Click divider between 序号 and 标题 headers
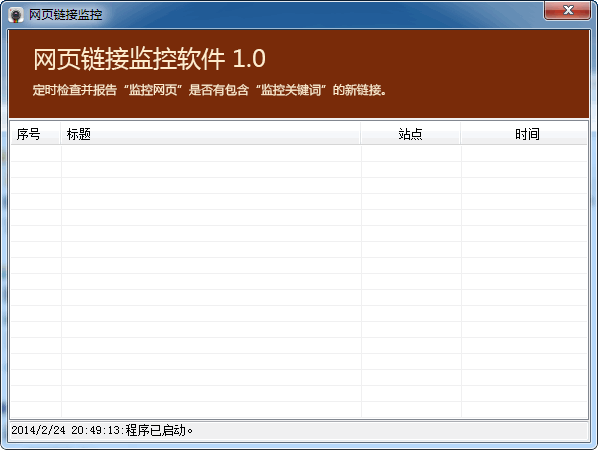 (x=61, y=134)
